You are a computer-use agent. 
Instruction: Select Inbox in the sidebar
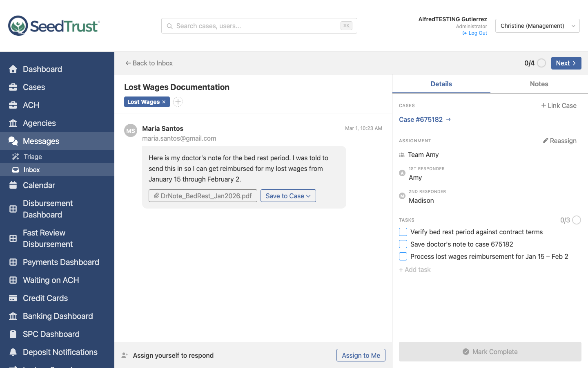click(x=31, y=170)
